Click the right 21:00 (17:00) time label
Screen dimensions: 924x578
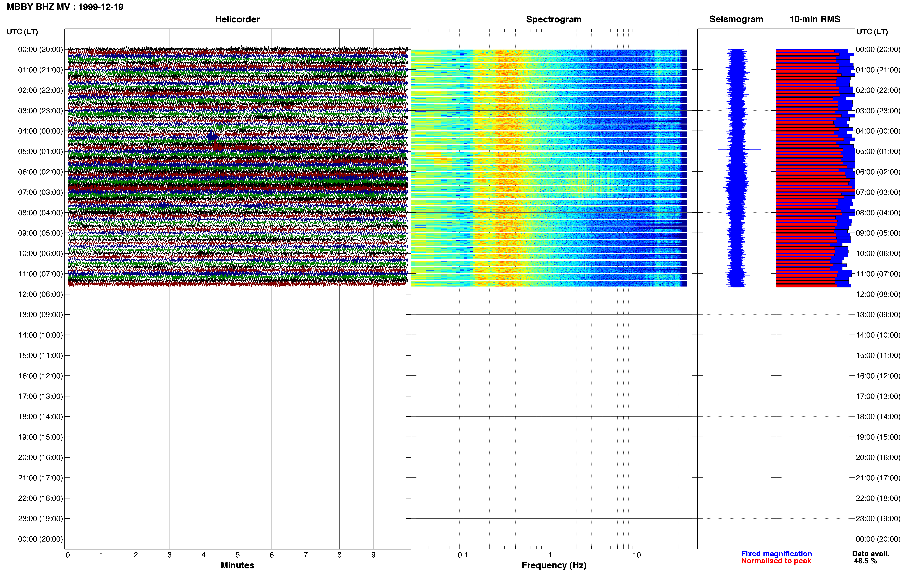[878, 478]
